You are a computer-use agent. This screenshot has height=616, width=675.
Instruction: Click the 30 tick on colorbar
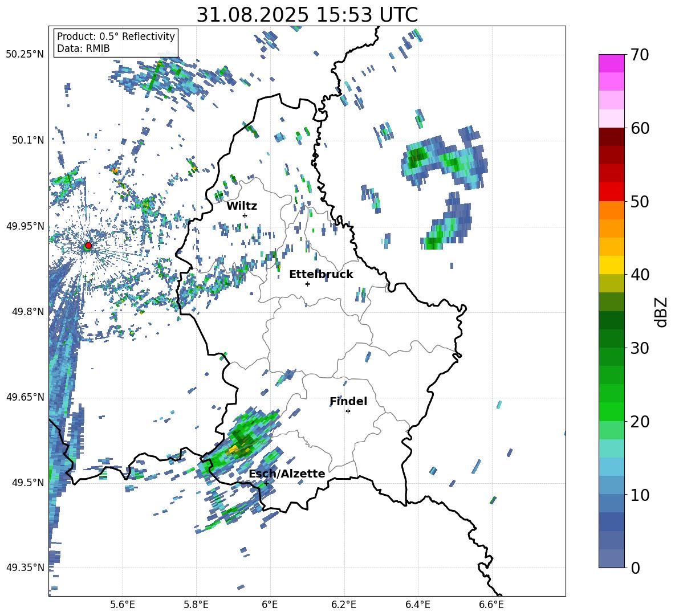point(639,348)
